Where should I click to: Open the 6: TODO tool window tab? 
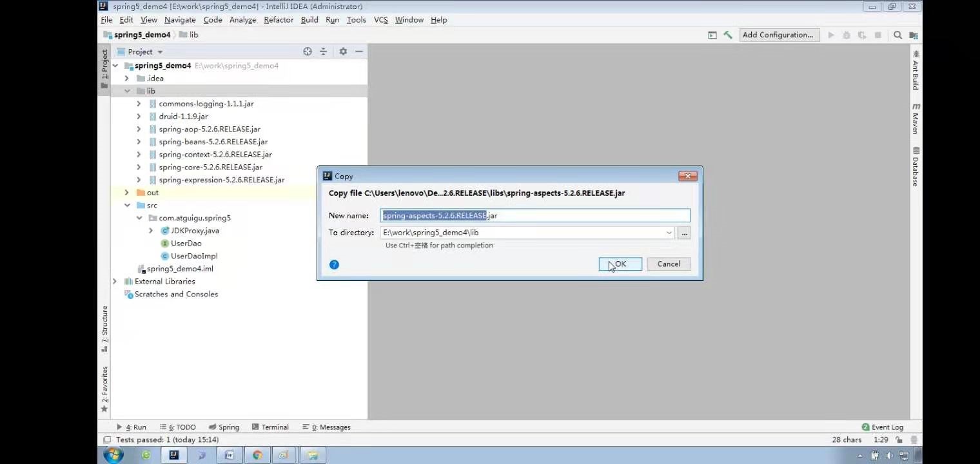tap(178, 427)
